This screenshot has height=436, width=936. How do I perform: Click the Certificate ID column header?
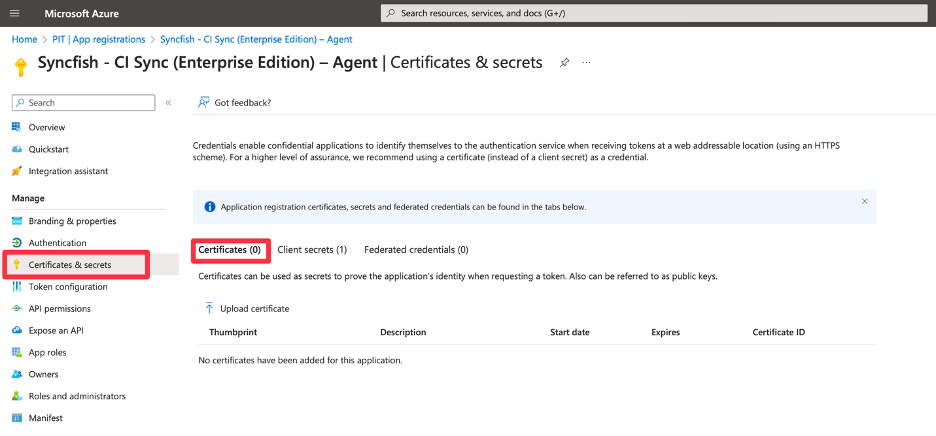point(779,332)
